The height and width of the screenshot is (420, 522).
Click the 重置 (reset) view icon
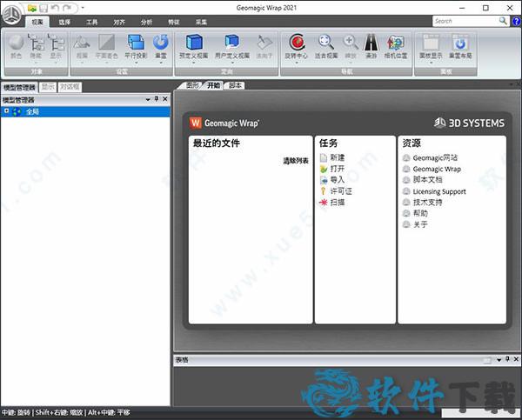click(x=161, y=43)
